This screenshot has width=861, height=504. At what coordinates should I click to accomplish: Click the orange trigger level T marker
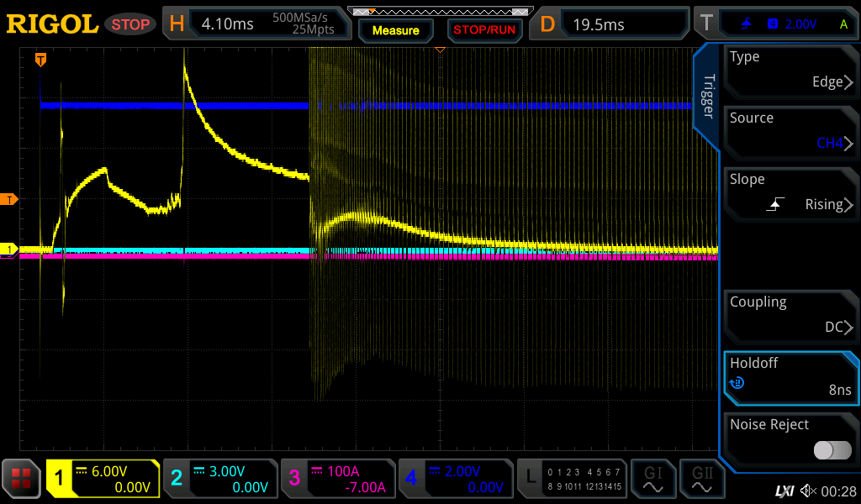pos(9,199)
